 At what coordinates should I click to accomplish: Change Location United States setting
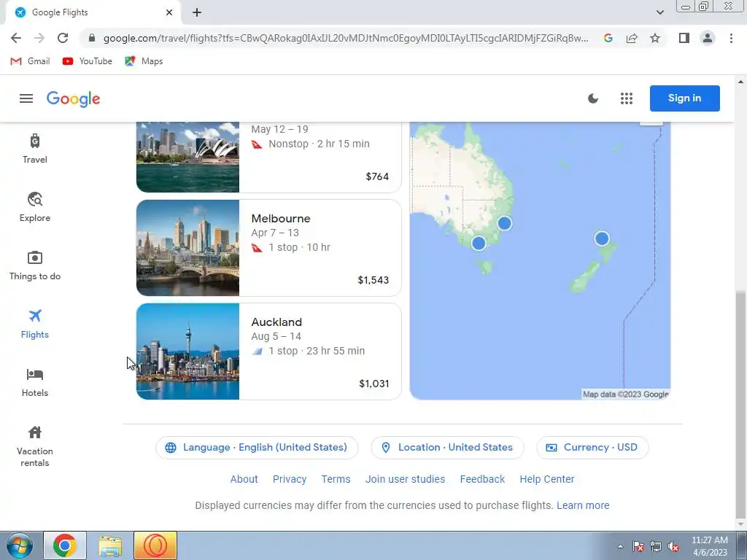pyautogui.click(x=447, y=447)
